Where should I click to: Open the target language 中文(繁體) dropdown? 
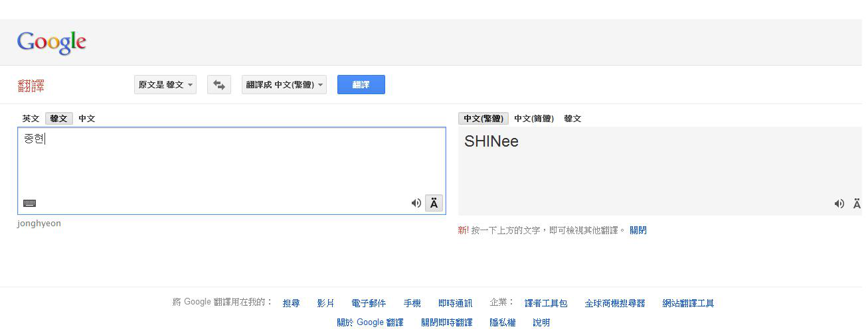[284, 85]
